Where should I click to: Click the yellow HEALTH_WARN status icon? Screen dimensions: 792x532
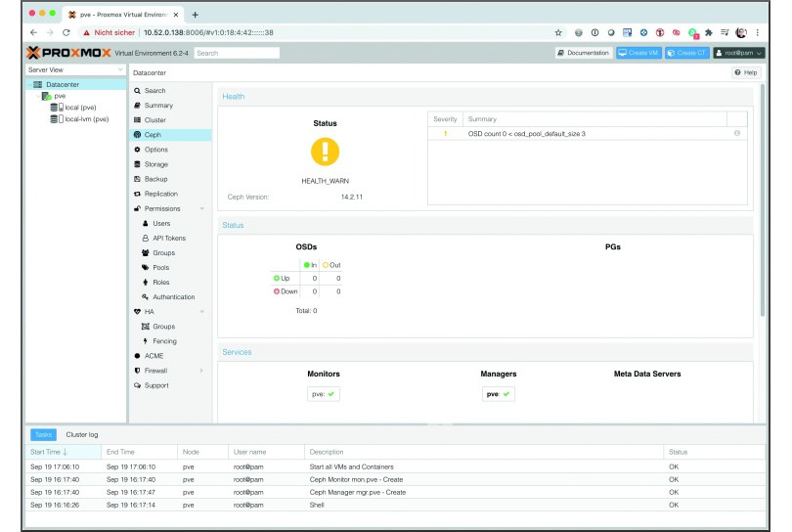click(325, 152)
